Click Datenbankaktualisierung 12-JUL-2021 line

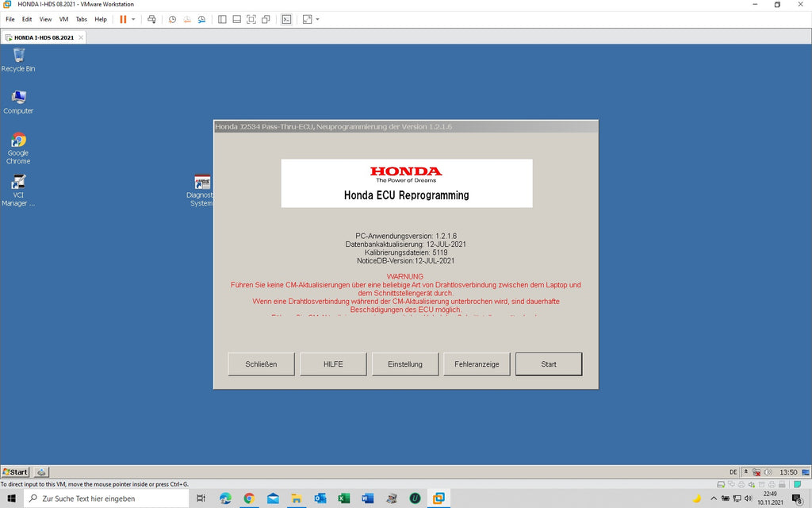[406, 244]
